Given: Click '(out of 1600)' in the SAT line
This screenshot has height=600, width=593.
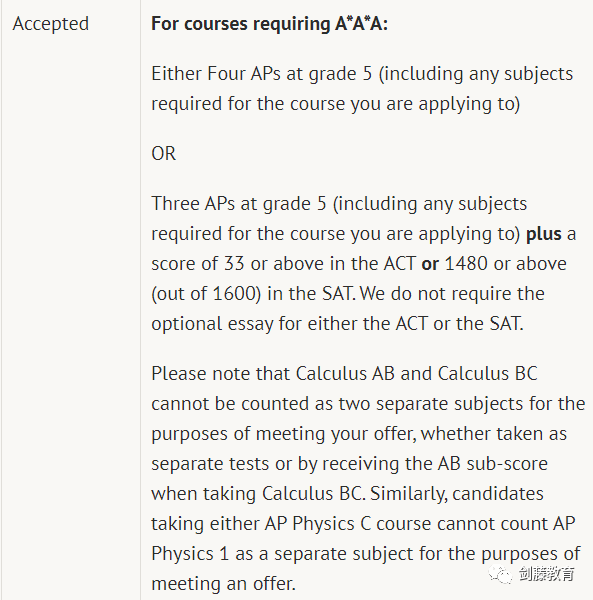Looking at the screenshot, I should [x=206, y=294].
